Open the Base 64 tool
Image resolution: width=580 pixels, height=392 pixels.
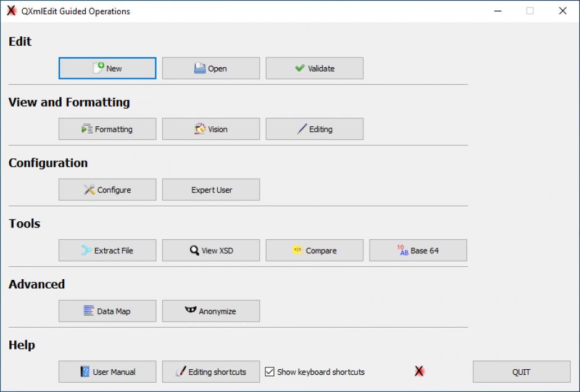418,250
